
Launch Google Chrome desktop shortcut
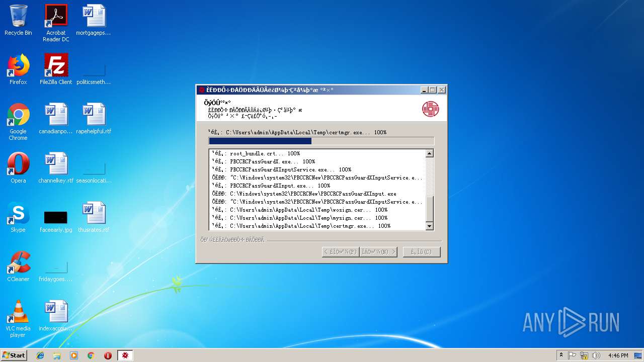(18, 122)
